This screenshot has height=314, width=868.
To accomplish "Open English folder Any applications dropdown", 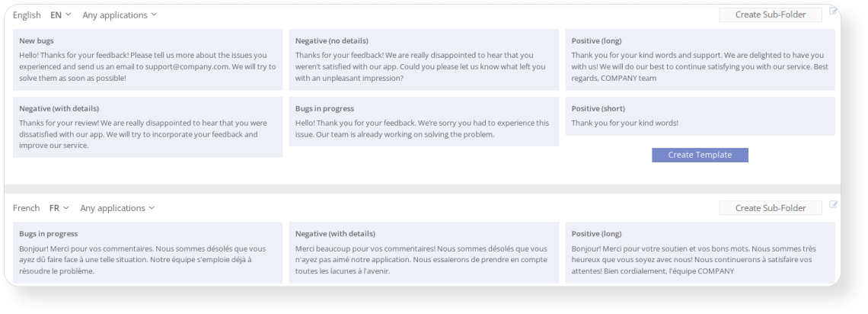I will (120, 15).
